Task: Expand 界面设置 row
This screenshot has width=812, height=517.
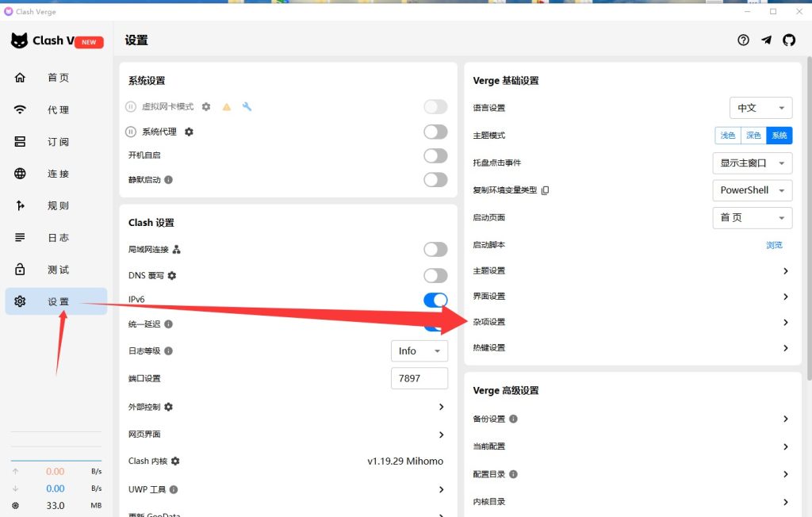Action: [x=632, y=297]
